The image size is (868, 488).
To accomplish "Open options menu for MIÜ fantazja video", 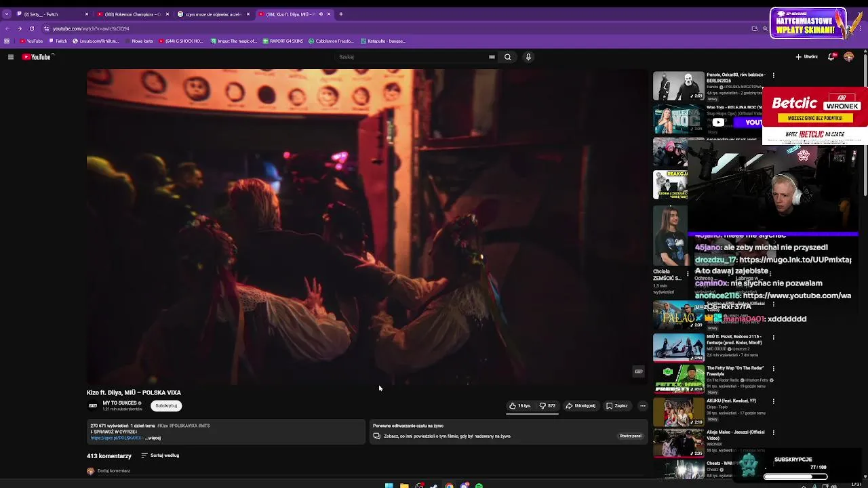I will (773, 337).
